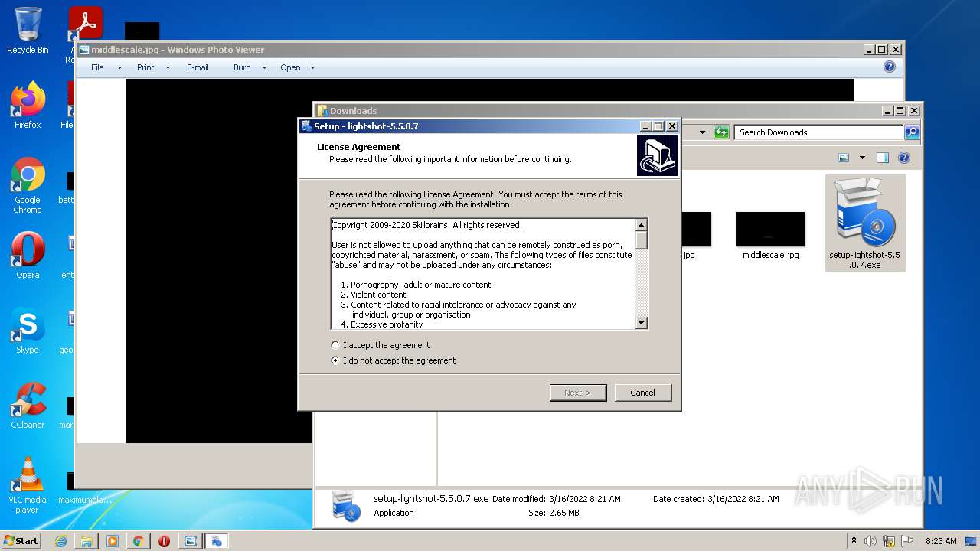980x551 pixels.
Task: Refresh the Downloads folder with the green arrows
Action: (721, 132)
